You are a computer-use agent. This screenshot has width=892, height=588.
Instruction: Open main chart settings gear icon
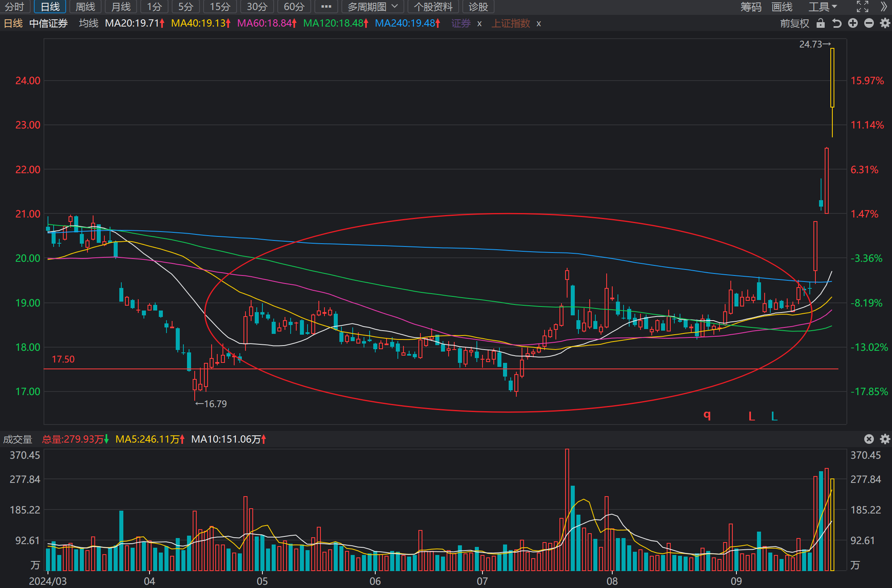click(885, 23)
